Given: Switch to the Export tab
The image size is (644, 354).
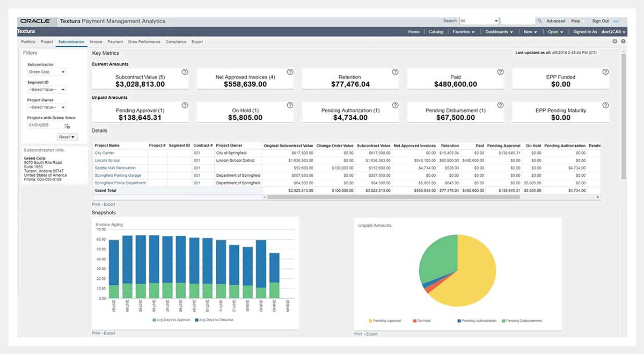Looking at the screenshot, I should [197, 42].
